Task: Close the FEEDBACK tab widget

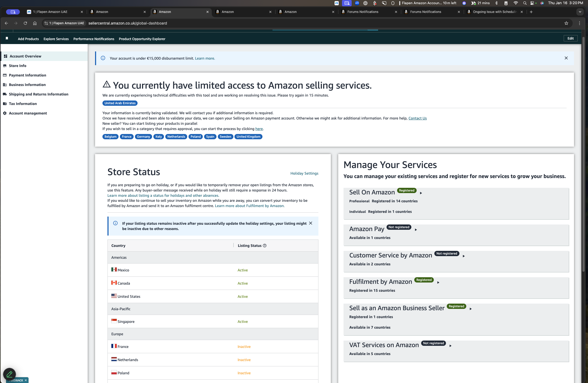Action: click(26, 380)
